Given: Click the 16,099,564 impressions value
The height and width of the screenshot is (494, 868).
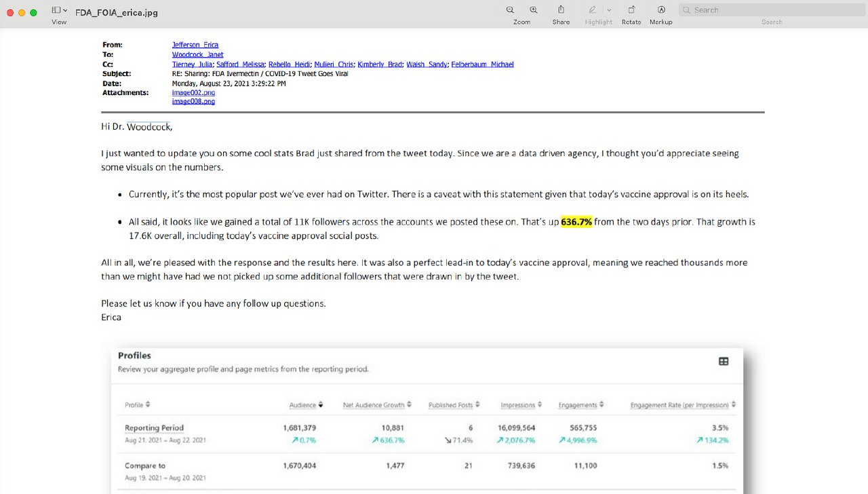Looking at the screenshot, I should point(516,427).
